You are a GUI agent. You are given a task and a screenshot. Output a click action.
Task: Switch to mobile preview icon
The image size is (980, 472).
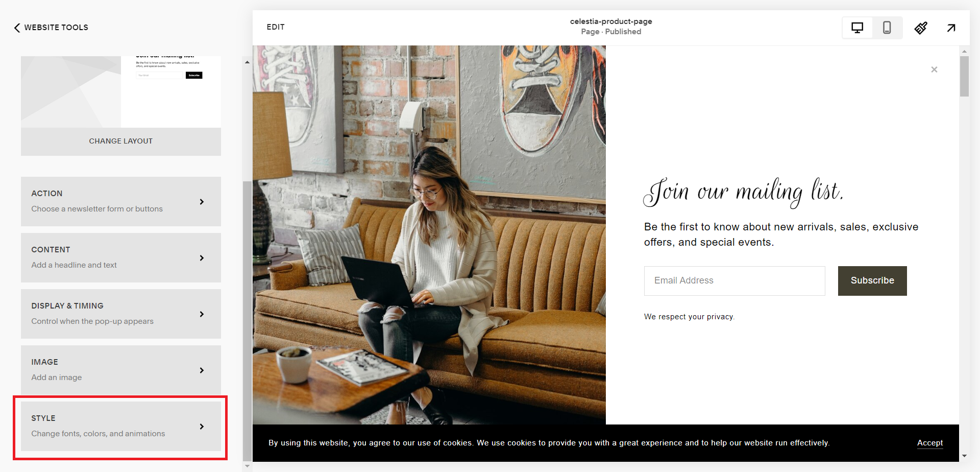[887, 28]
